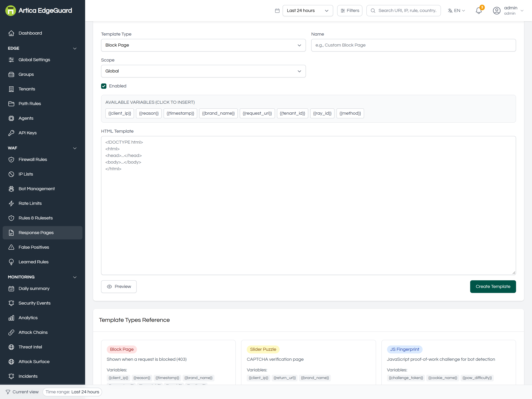Click the Groups server icon

pos(11,74)
